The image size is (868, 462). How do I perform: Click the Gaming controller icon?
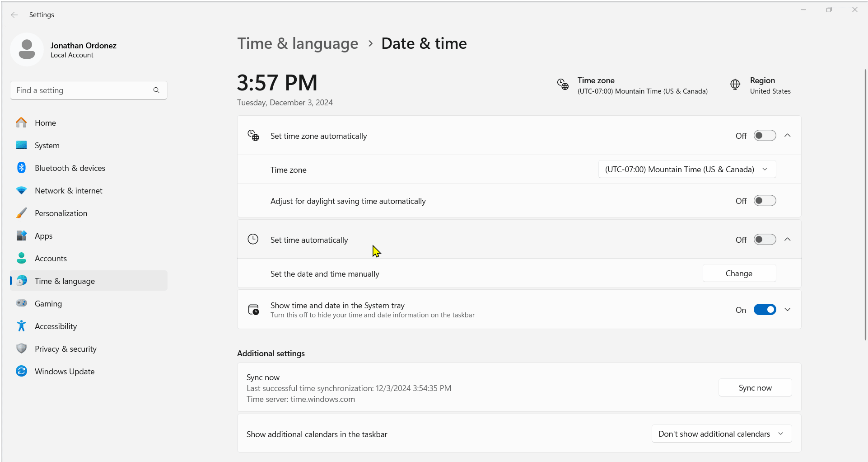click(21, 303)
